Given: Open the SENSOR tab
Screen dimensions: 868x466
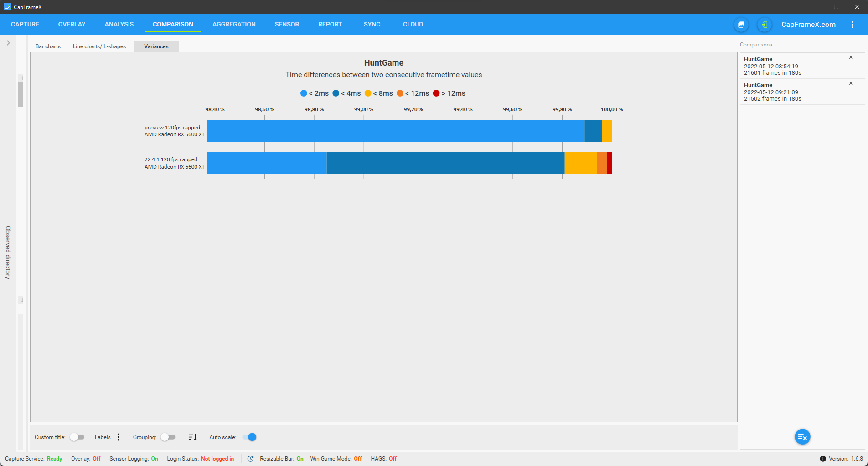Looking at the screenshot, I should point(287,24).
